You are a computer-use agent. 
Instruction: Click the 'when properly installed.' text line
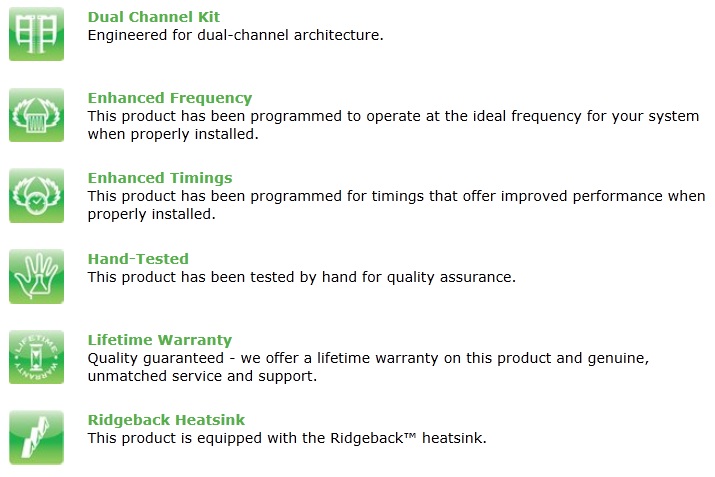pos(173,135)
